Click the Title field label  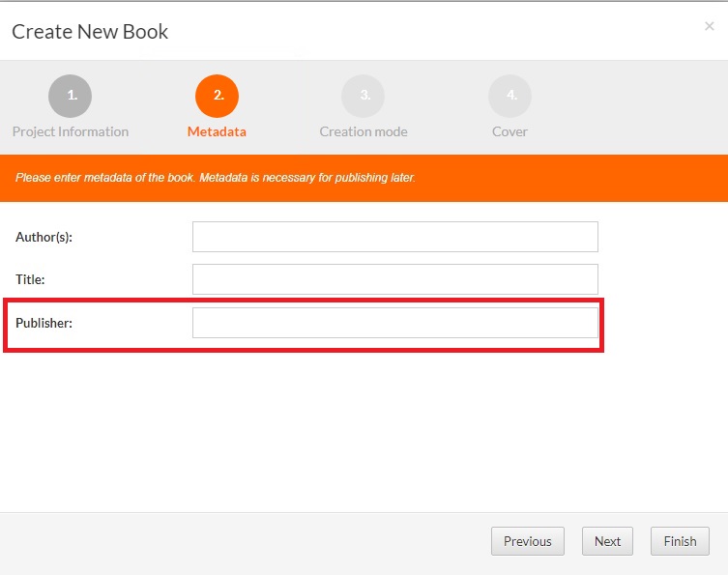(x=31, y=279)
